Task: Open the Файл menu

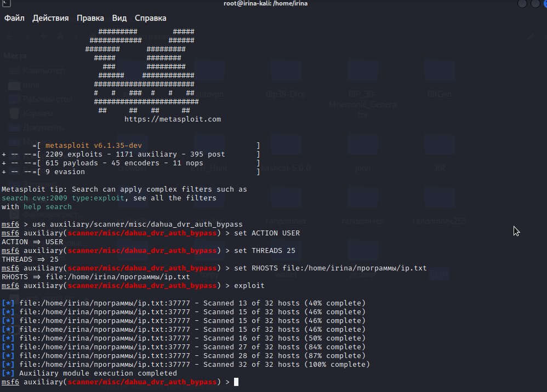Action: coord(14,18)
